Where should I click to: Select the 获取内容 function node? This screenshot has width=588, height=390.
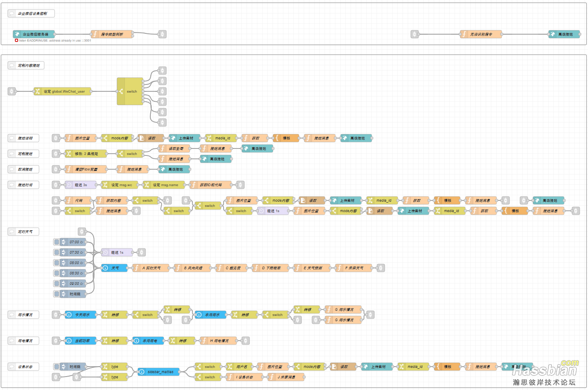coord(112,200)
